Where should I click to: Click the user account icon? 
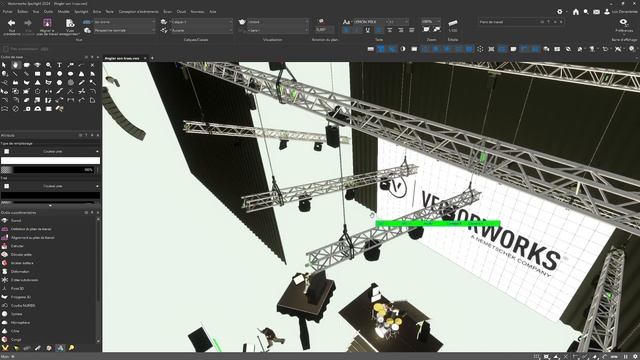pos(607,12)
